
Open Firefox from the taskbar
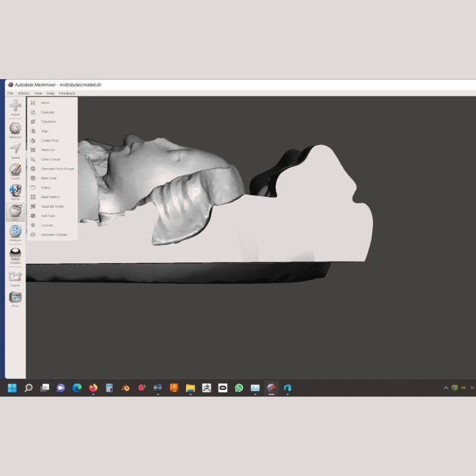coord(93,388)
